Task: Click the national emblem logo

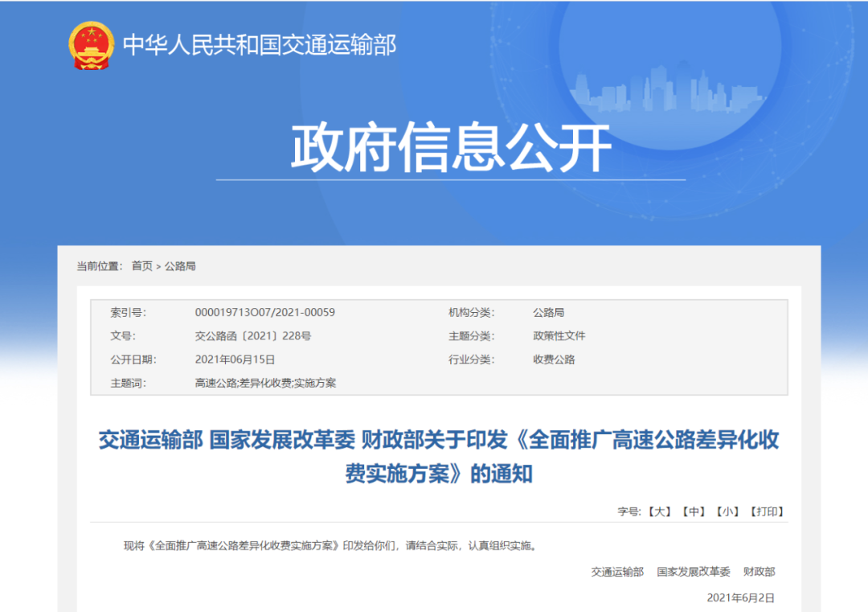Action: [92, 45]
